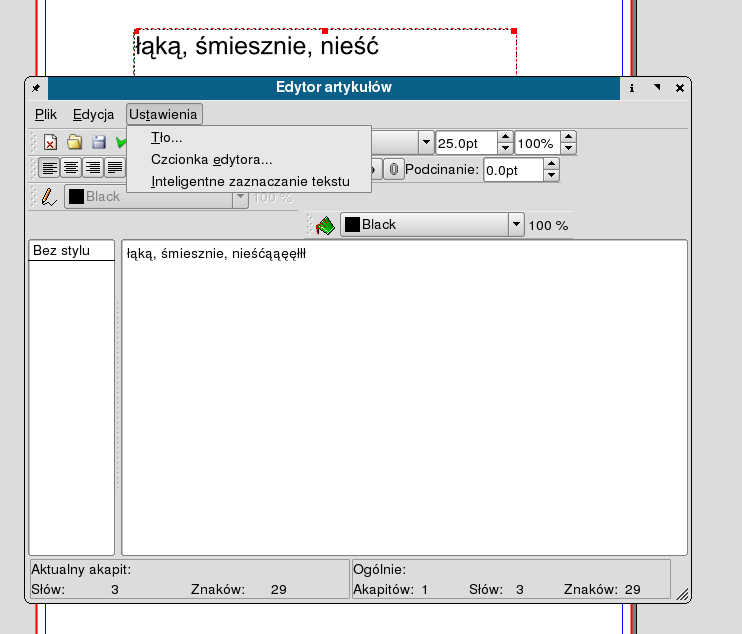Open the Black fill color dropdown
This screenshot has width=742, height=634.
click(431, 225)
